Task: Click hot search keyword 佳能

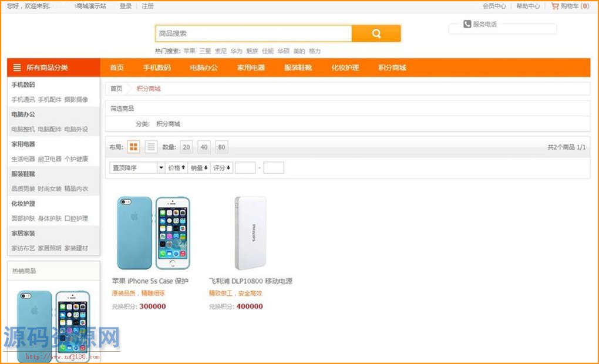Action: [x=268, y=51]
